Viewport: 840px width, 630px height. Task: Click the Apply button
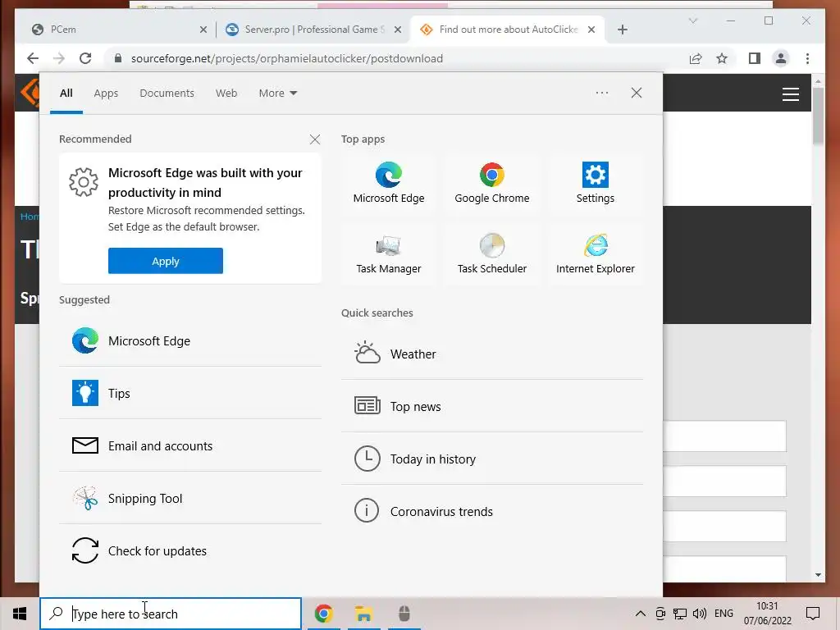tap(166, 261)
